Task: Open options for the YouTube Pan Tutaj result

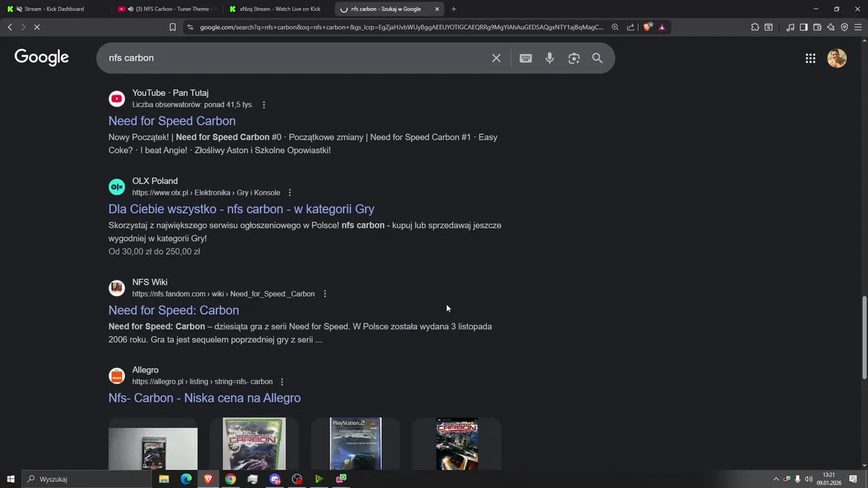Action: coord(264,105)
